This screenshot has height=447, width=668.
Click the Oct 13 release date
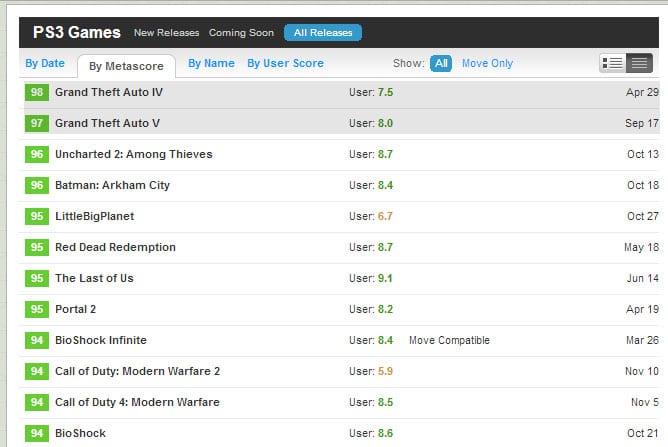pyautogui.click(x=643, y=154)
